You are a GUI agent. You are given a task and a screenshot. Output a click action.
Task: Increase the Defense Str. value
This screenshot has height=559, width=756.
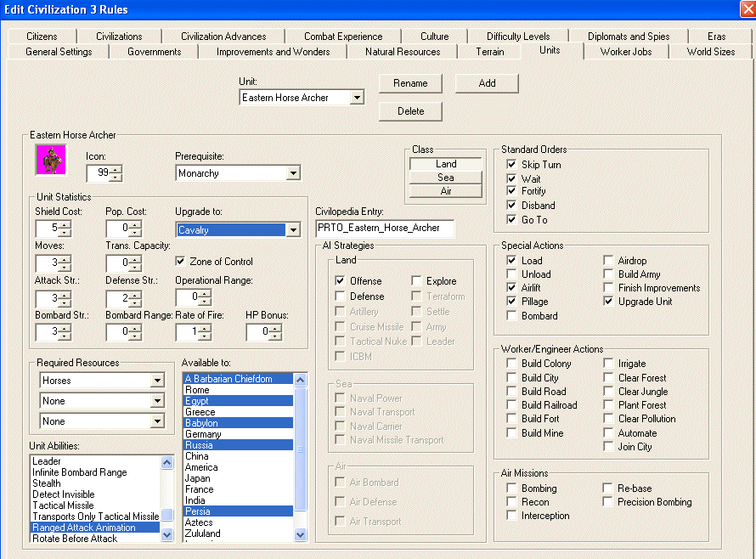[134, 295]
